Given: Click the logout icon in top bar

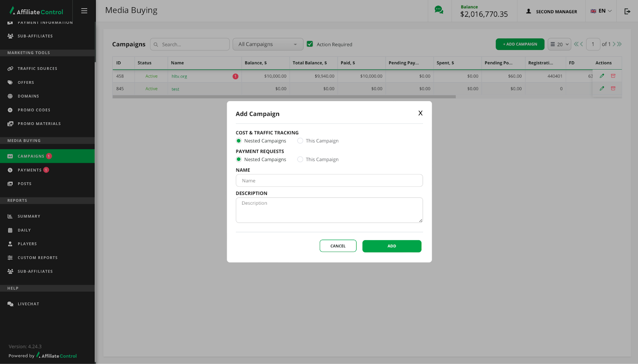Looking at the screenshot, I should point(627,12).
